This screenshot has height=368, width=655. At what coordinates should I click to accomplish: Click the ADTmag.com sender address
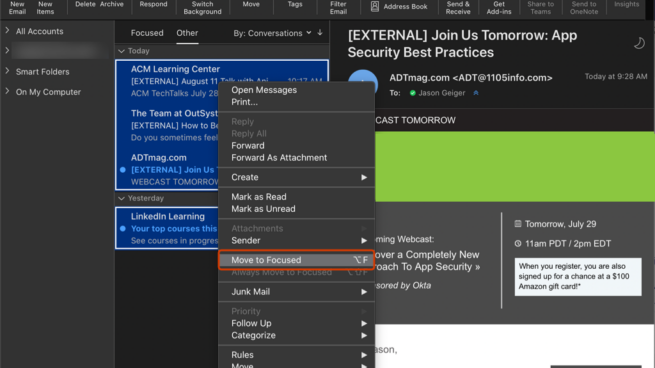(471, 78)
